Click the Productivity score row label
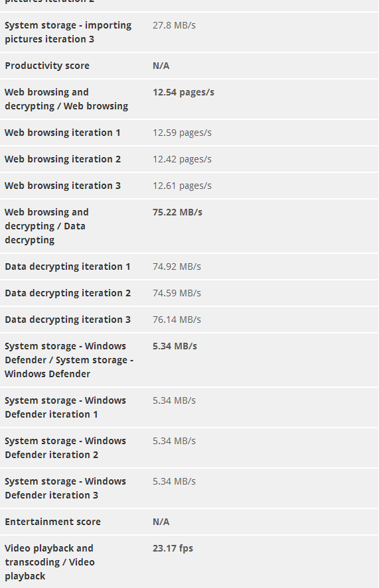379x588 pixels. click(47, 66)
